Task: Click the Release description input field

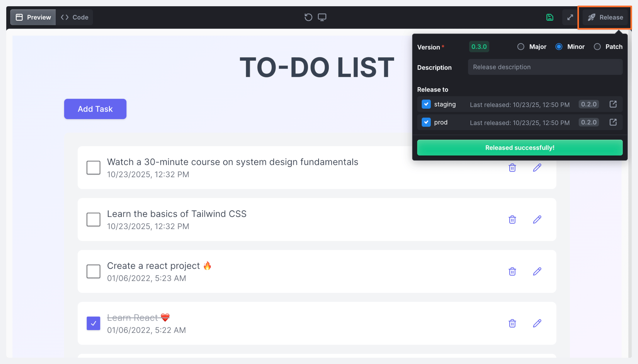Action: point(545,67)
